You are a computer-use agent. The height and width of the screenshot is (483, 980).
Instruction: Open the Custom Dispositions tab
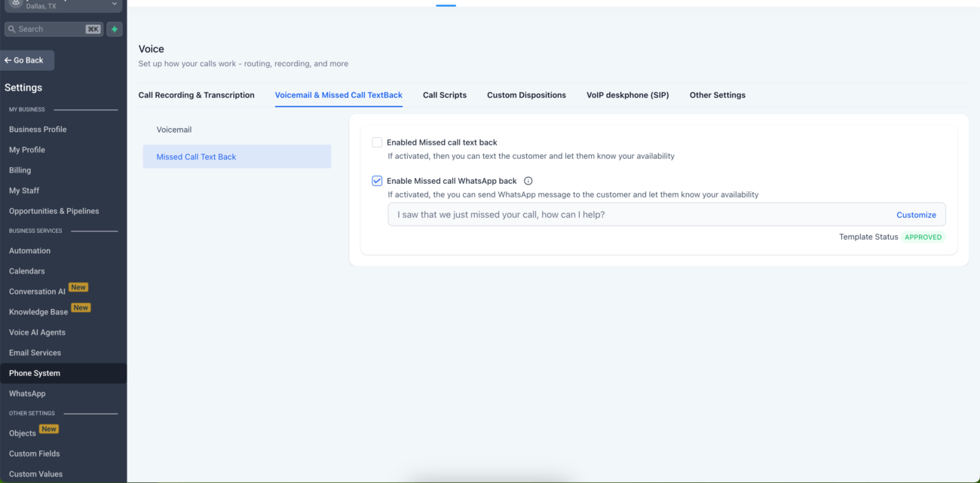(526, 94)
